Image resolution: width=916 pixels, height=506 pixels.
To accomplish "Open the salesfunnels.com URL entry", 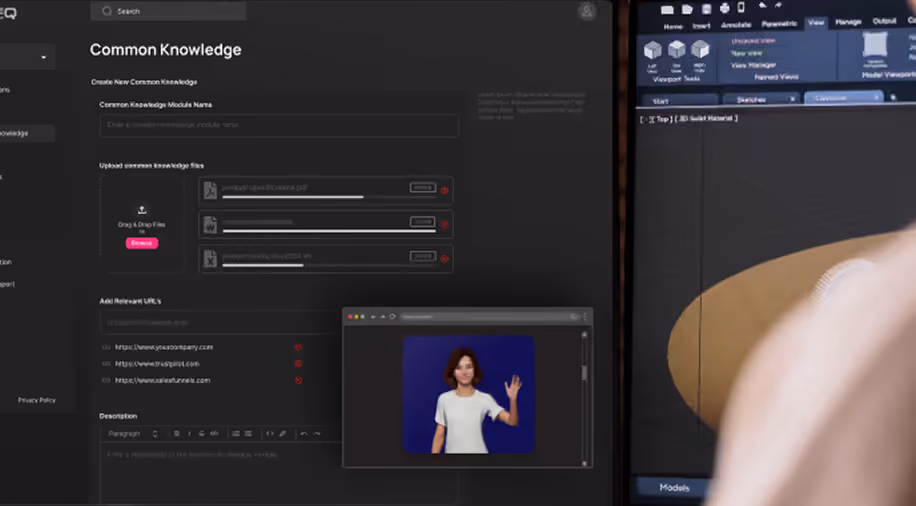I will point(162,380).
